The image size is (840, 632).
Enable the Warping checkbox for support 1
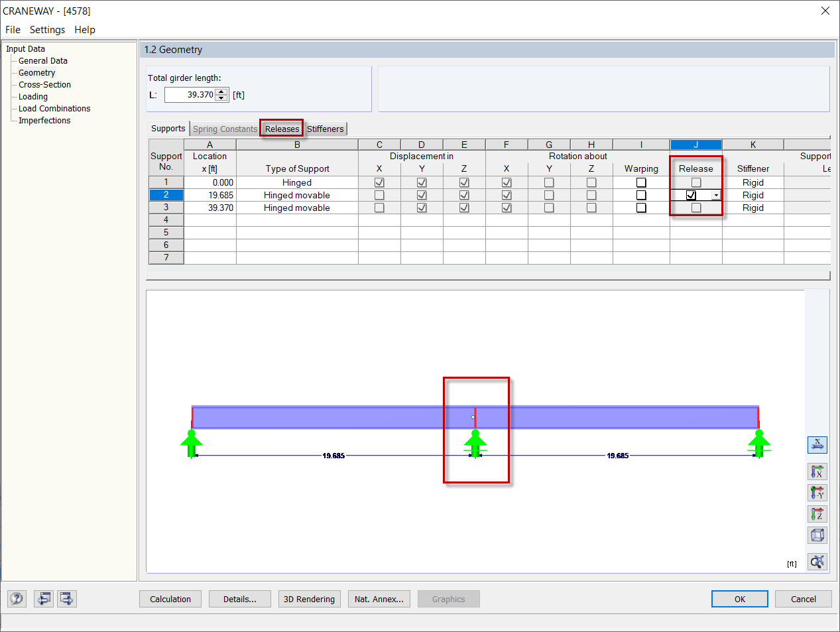[640, 182]
